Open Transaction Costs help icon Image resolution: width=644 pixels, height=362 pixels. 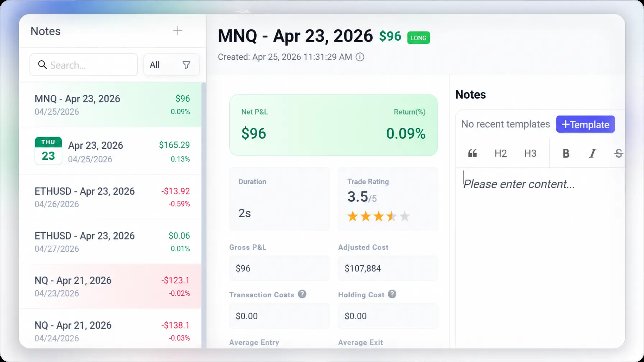click(x=302, y=294)
